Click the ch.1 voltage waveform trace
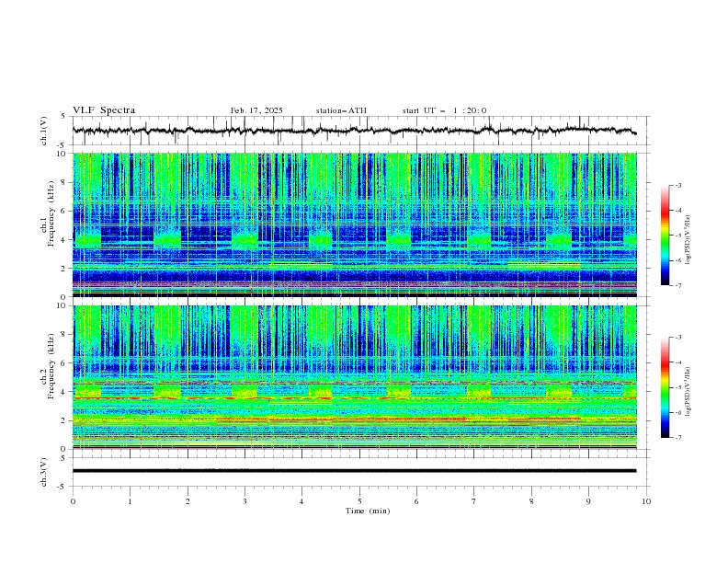The image size is (728, 563). click(x=354, y=131)
